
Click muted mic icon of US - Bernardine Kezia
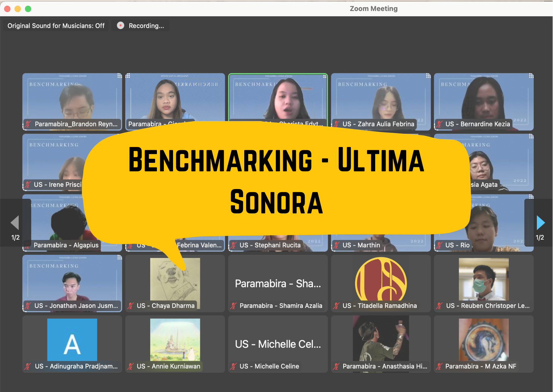[439, 124]
